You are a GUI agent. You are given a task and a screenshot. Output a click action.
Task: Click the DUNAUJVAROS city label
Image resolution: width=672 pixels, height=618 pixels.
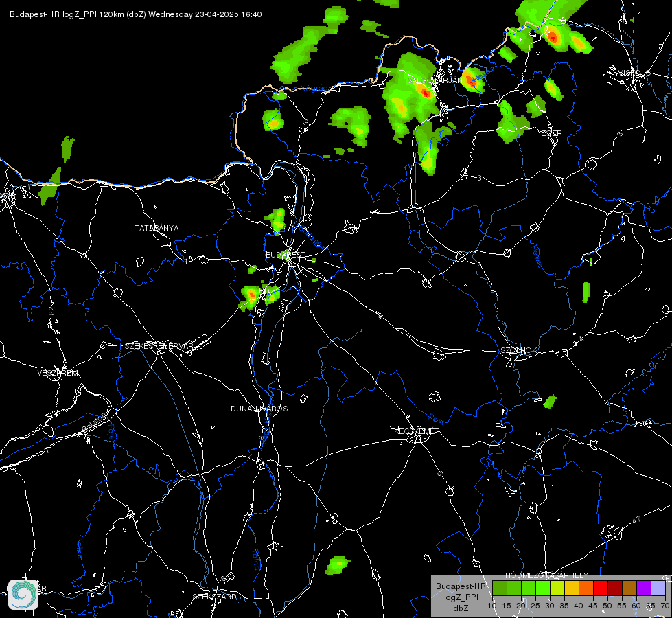[259, 409]
